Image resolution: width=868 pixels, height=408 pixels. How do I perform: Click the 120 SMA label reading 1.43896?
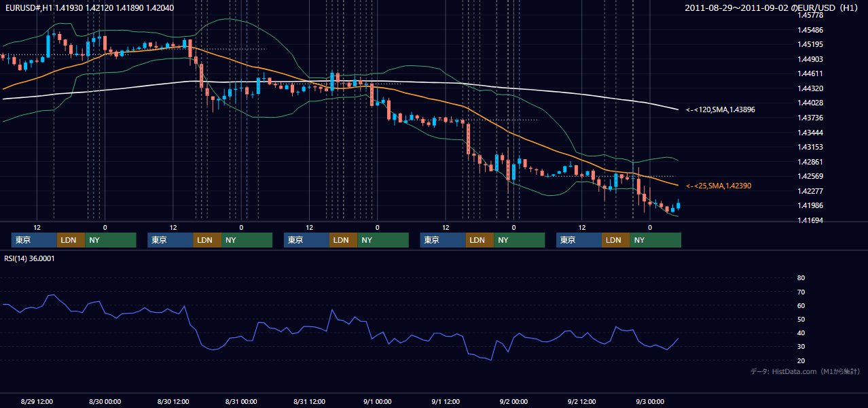tap(721, 109)
